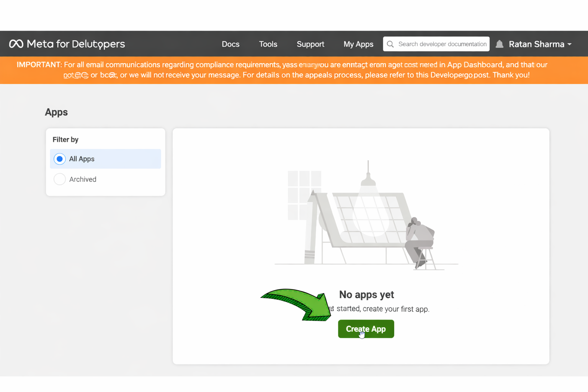
Task: Select the All Apps radio button
Action: click(60, 159)
